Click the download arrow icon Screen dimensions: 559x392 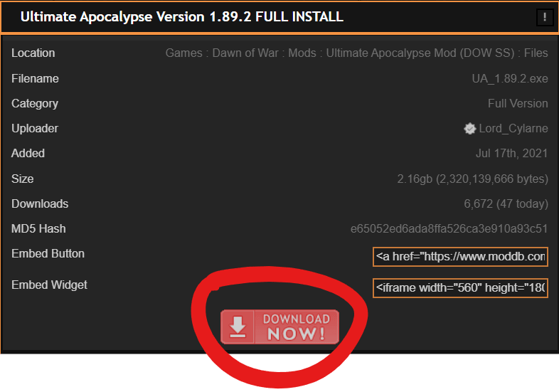238,327
